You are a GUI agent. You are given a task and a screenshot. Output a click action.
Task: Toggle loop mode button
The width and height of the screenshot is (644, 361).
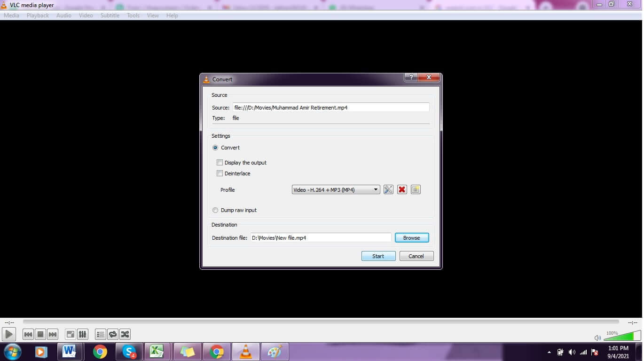[113, 334]
